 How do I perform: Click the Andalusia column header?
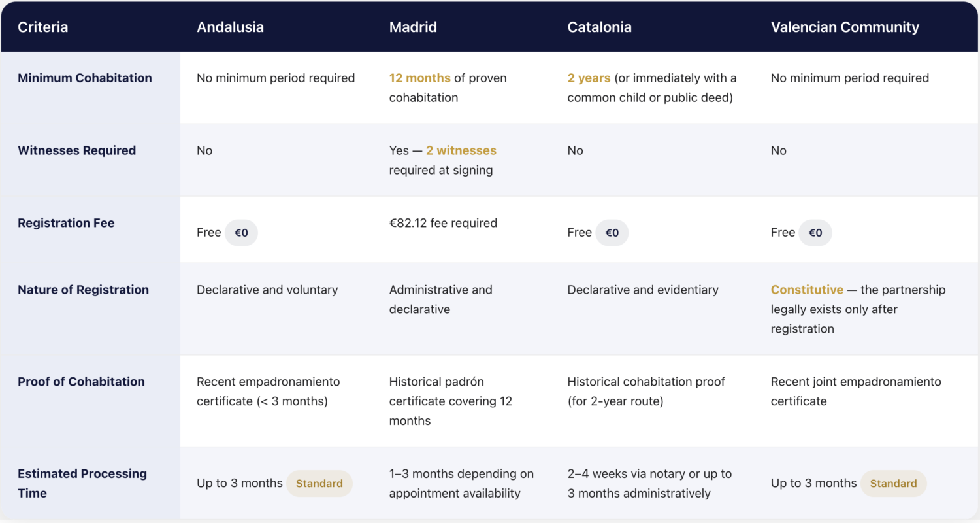click(x=229, y=27)
